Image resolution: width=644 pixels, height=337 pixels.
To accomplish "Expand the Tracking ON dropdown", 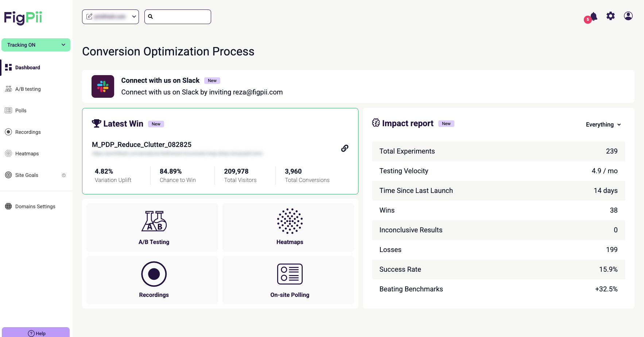I will pos(36,45).
